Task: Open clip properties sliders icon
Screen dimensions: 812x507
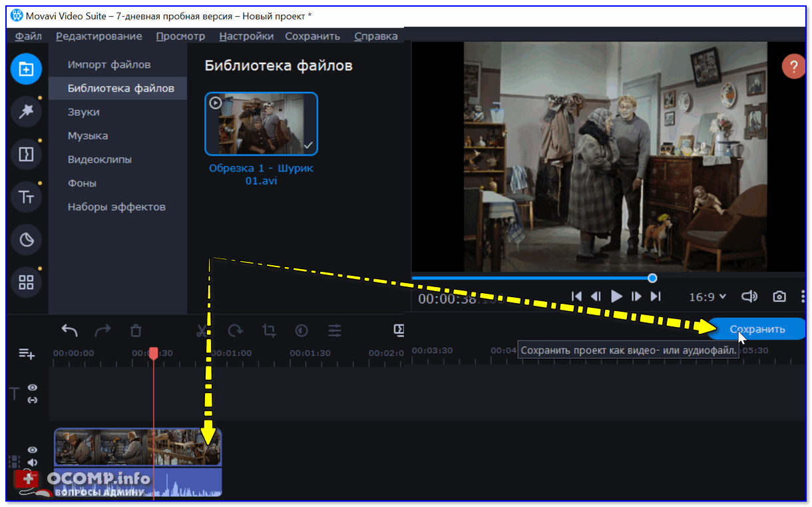Action: pyautogui.click(x=335, y=330)
